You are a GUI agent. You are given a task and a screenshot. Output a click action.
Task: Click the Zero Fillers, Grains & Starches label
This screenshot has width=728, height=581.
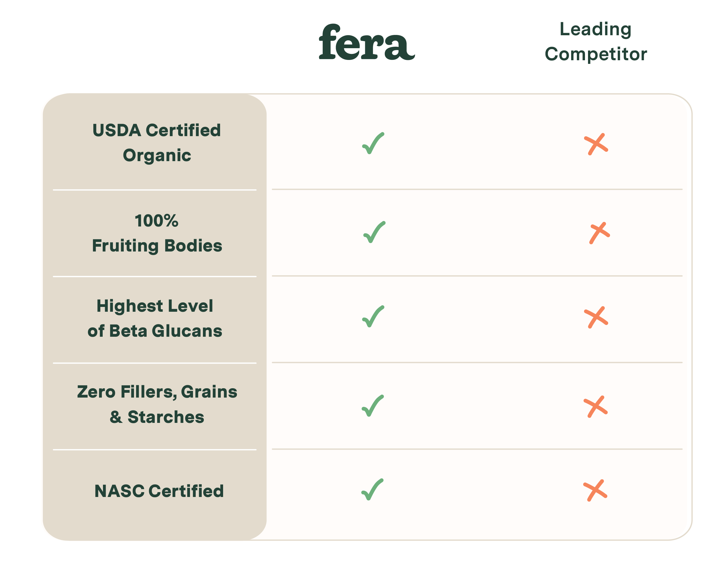pos(157,404)
